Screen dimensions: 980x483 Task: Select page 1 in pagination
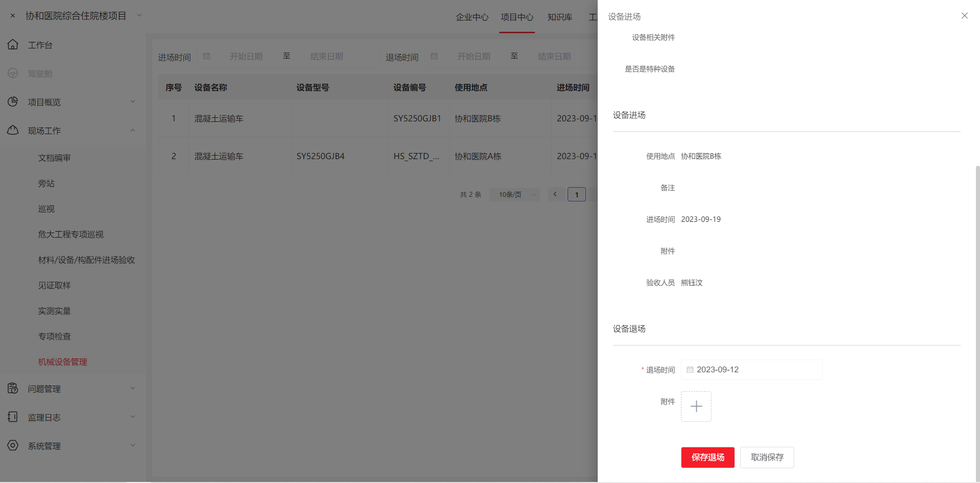point(577,194)
